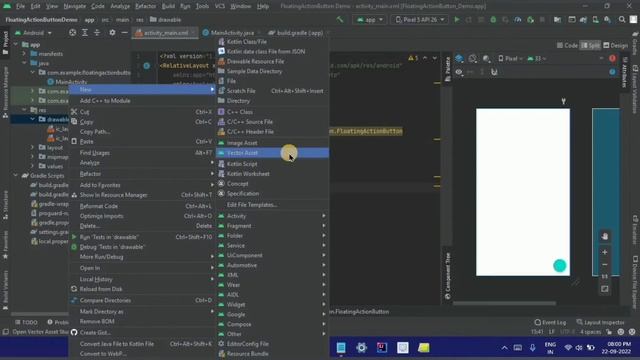Expand the layout folder in res
640x360 pixels.
point(33,147)
